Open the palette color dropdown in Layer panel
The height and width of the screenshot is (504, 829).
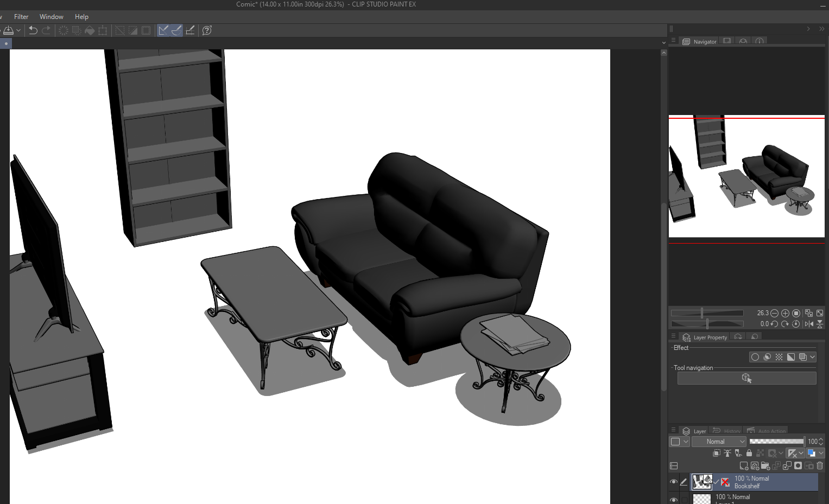(679, 442)
